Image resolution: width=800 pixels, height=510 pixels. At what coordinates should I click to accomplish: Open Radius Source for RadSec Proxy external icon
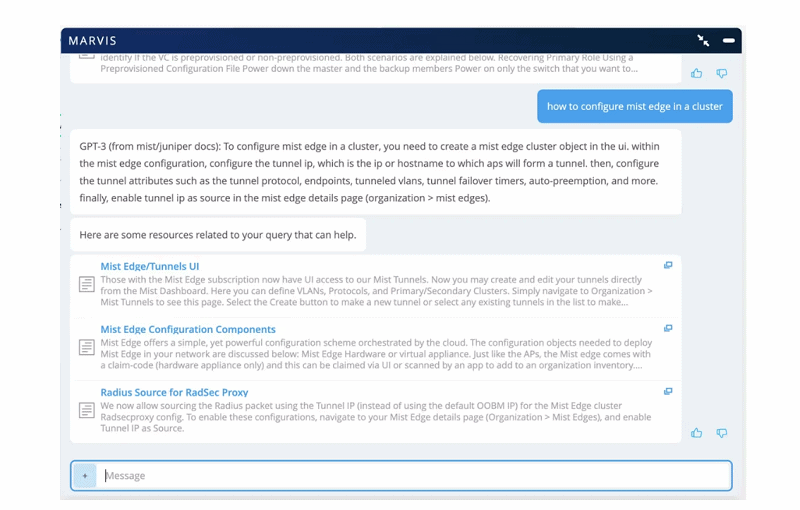coord(668,392)
